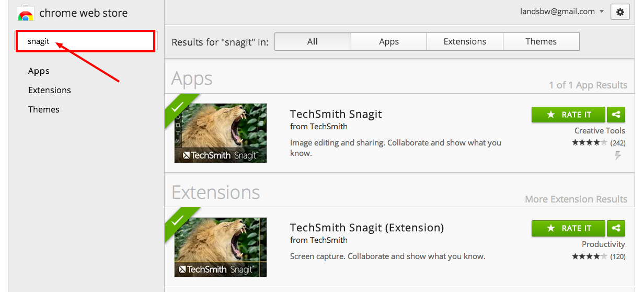
Task: Click the "Image editing and sharing" description
Action: pos(396,148)
